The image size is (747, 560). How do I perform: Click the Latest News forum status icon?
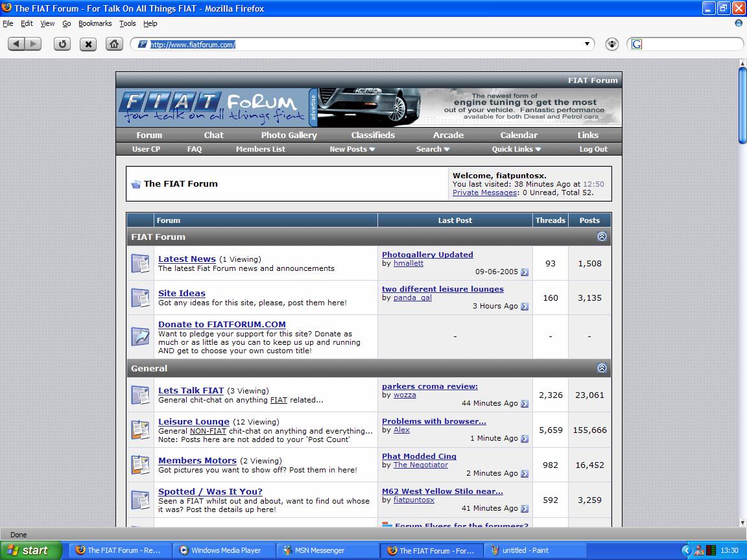coord(140,263)
